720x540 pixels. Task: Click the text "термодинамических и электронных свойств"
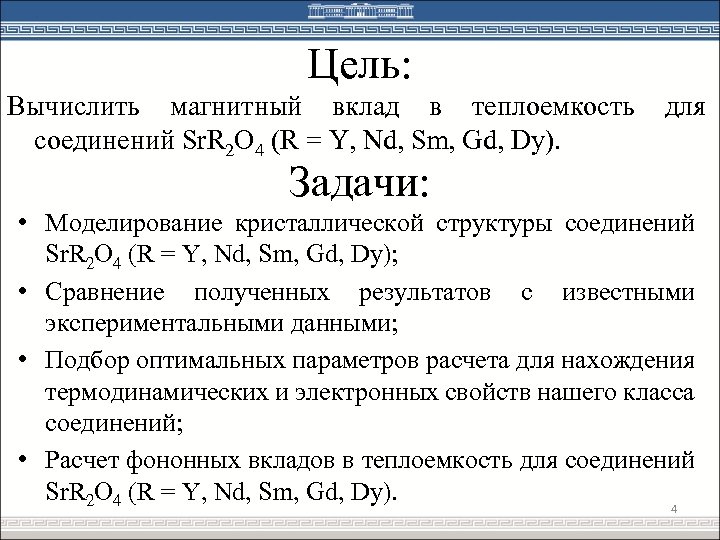(286, 393)
